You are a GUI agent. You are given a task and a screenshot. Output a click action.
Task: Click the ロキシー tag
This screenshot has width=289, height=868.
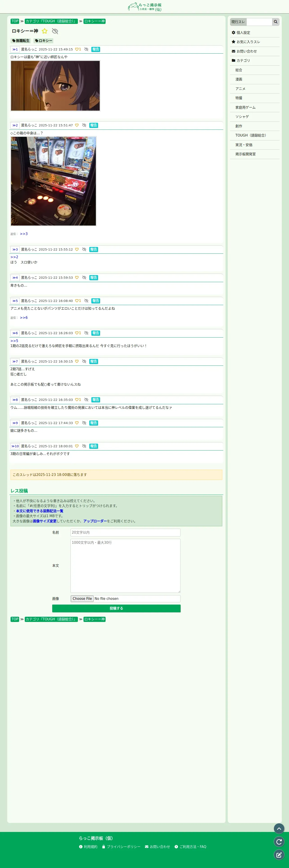point(43,41)
